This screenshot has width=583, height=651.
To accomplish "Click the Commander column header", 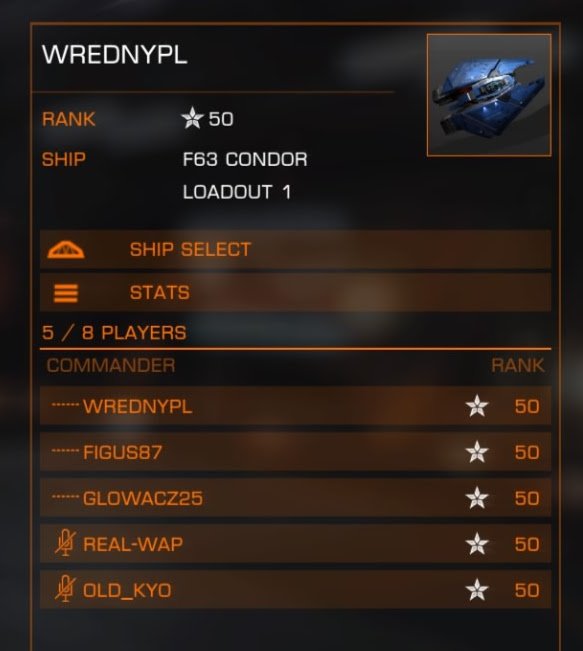I will point(111,366).
